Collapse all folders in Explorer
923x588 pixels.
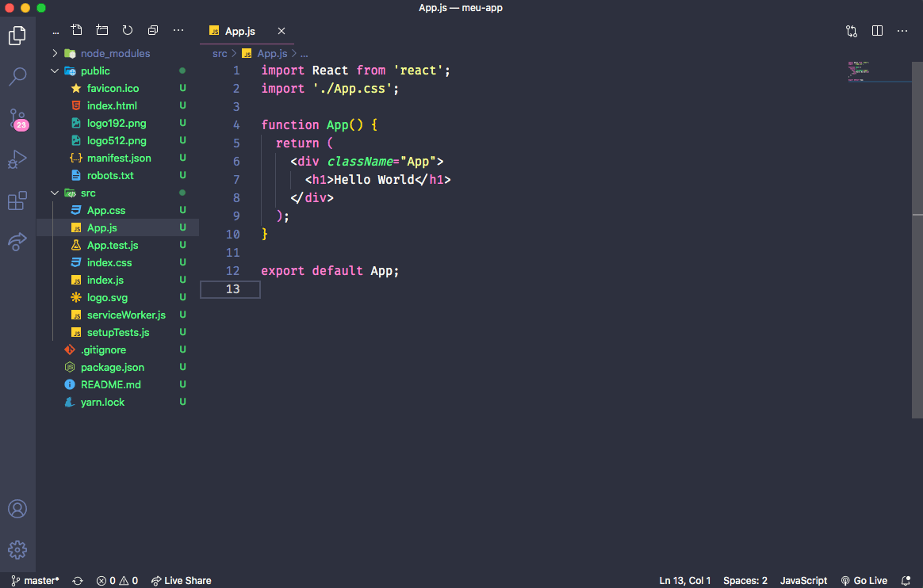click(x=152, y=29)
